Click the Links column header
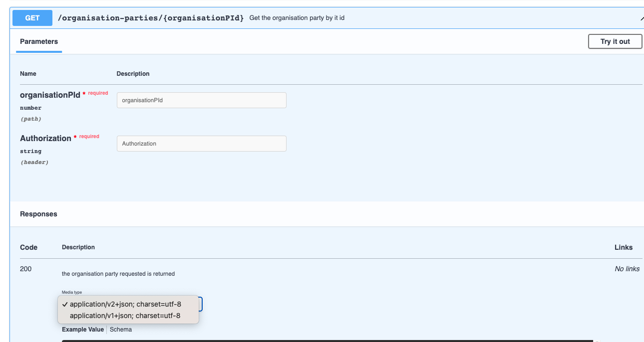 coord(624,247)
